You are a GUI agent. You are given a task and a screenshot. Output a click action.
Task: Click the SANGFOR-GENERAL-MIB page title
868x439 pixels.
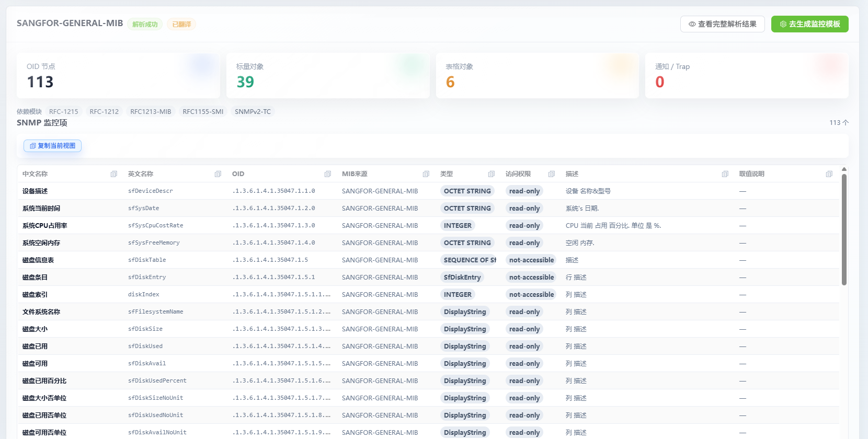70,24
